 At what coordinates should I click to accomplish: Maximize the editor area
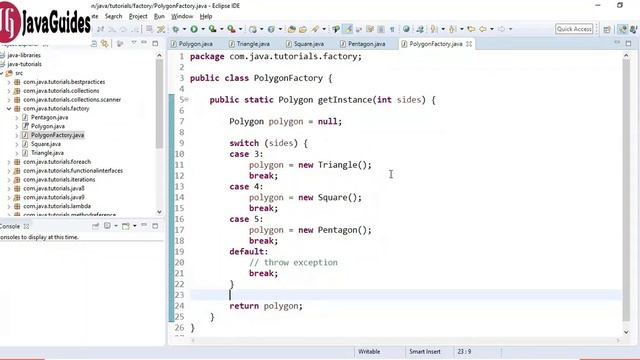point(628,43)
